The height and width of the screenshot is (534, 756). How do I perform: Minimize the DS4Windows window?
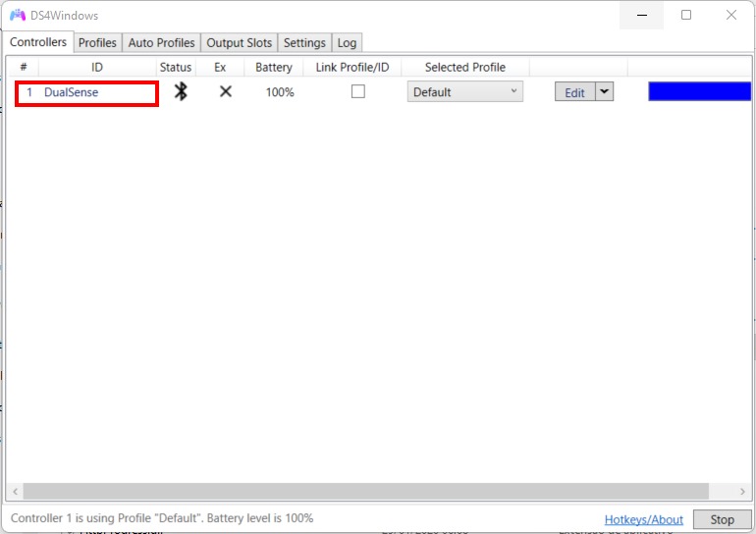pyautogui.click(x=642, y=15)
